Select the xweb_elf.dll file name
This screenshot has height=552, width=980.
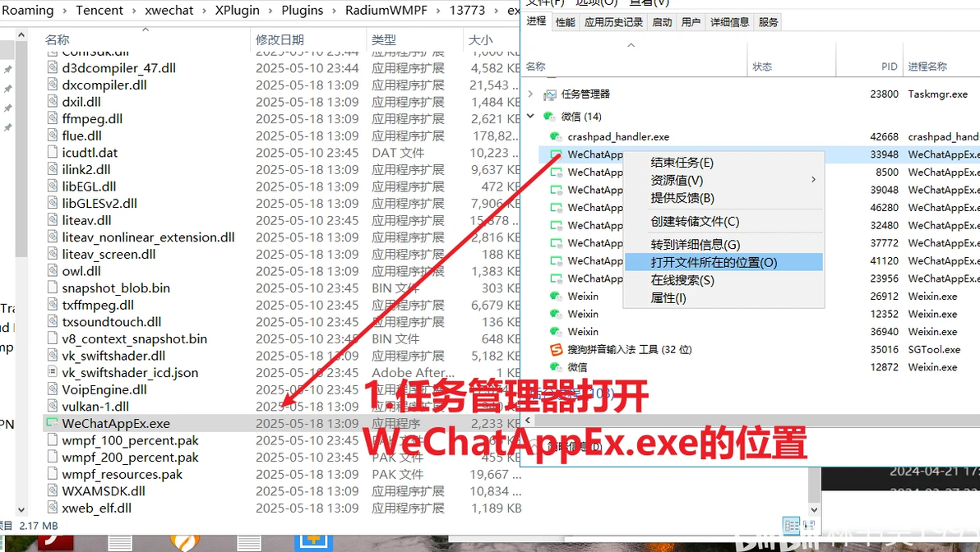tap(97, 508)
